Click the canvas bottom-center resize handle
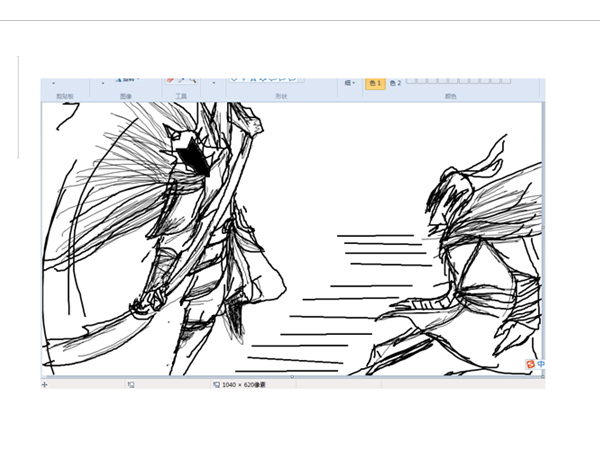Screen dimensions: 600x468 [292, 377]
